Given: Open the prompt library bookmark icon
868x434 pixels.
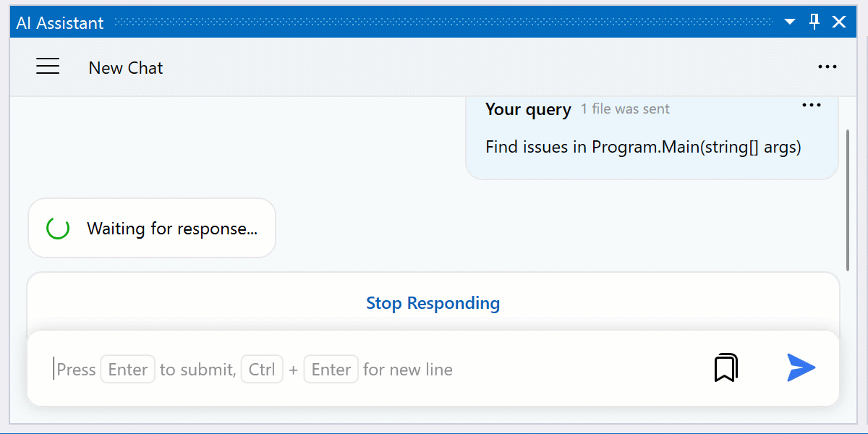Looking at the screenshot, I should tap(726, 367).
